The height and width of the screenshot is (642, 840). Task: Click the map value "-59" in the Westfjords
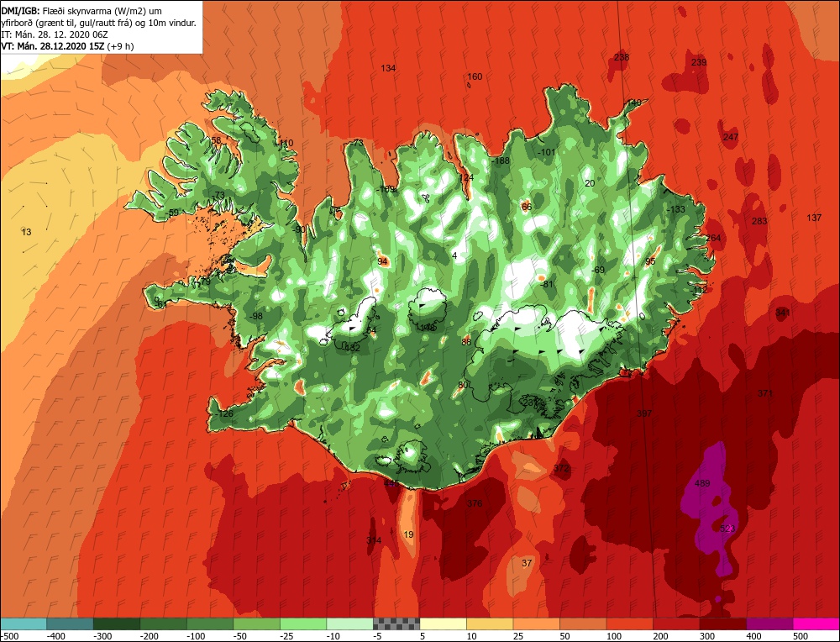click(171, 213)
